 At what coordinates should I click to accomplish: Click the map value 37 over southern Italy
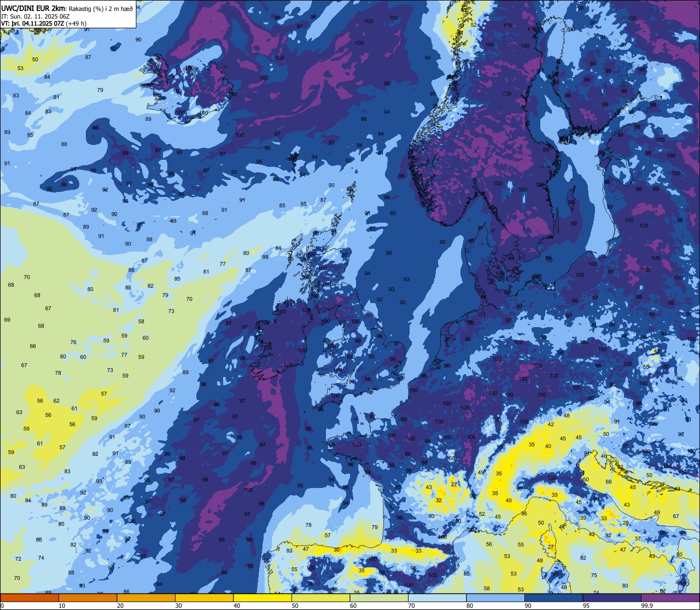[x=638, y=539]
